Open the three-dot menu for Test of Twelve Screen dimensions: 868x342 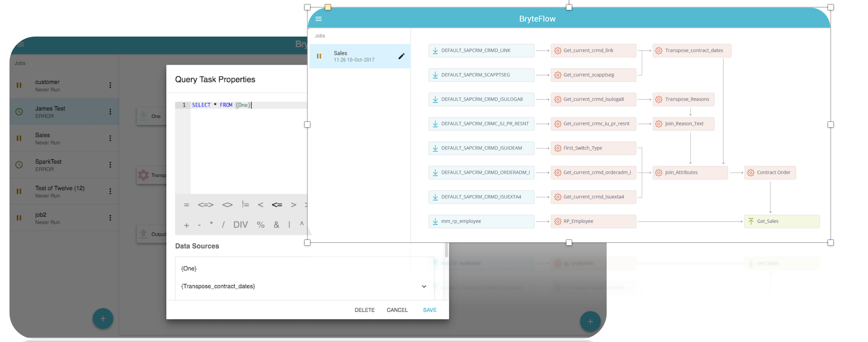point(110,191)
